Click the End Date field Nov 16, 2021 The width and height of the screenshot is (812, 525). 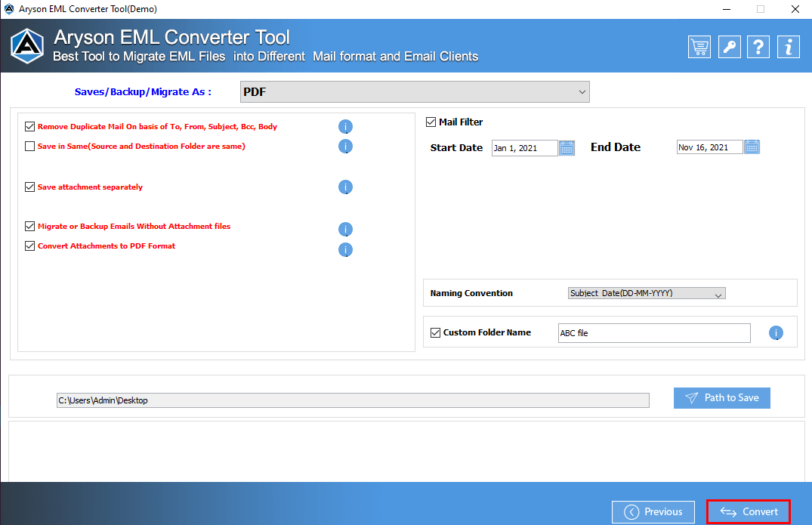click(x=709, y=147)
